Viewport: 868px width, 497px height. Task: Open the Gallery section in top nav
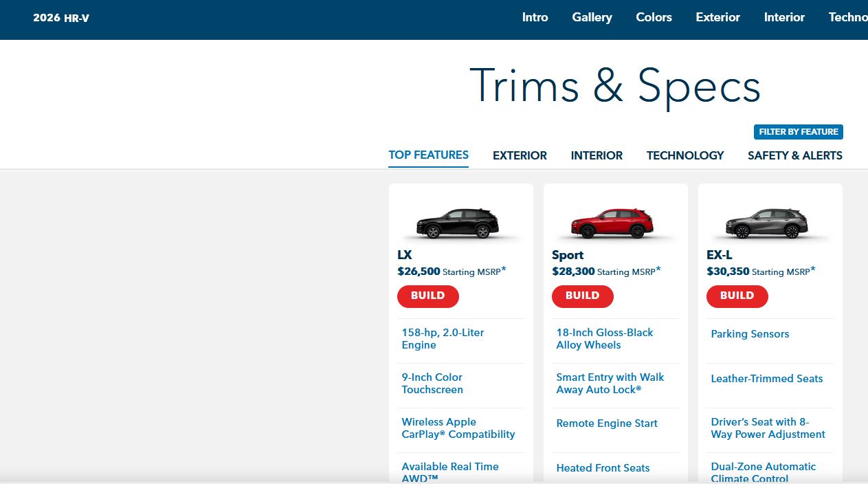click(x=592, y=18)
